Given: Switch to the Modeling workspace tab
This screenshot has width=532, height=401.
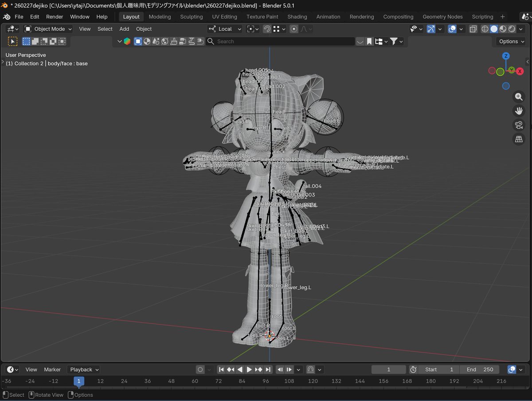Looking at the screenshot, I should coord(160,16).
